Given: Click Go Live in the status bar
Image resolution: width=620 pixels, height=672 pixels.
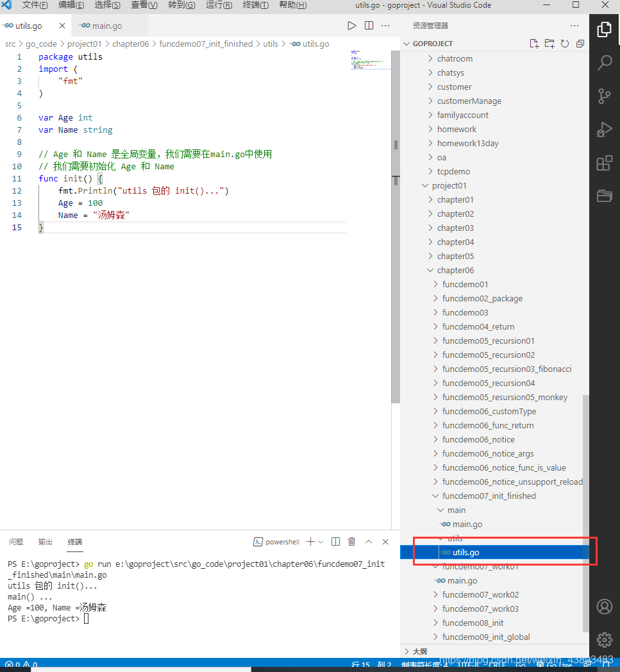Looking at the screenshot, I should coord(555,666).
